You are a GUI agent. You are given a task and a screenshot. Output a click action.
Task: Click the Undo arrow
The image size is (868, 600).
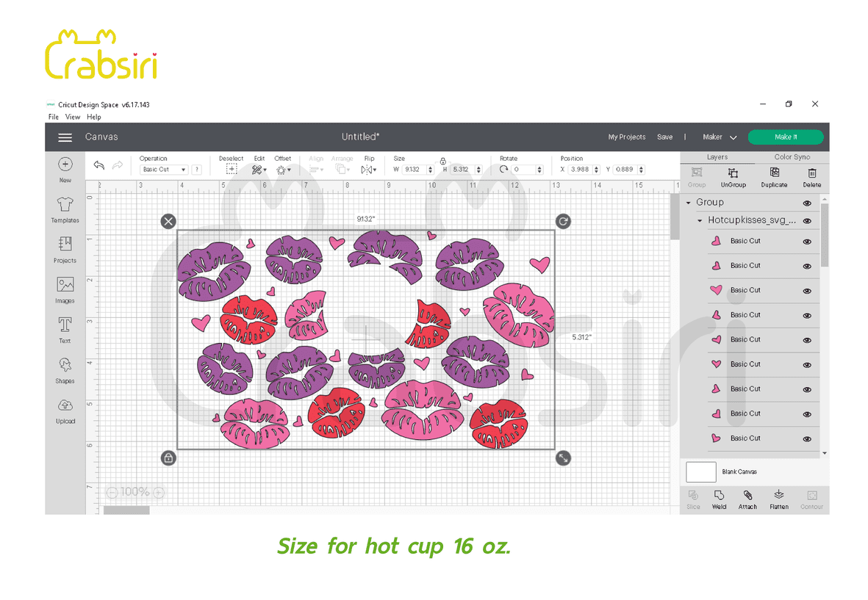(99, 165)
